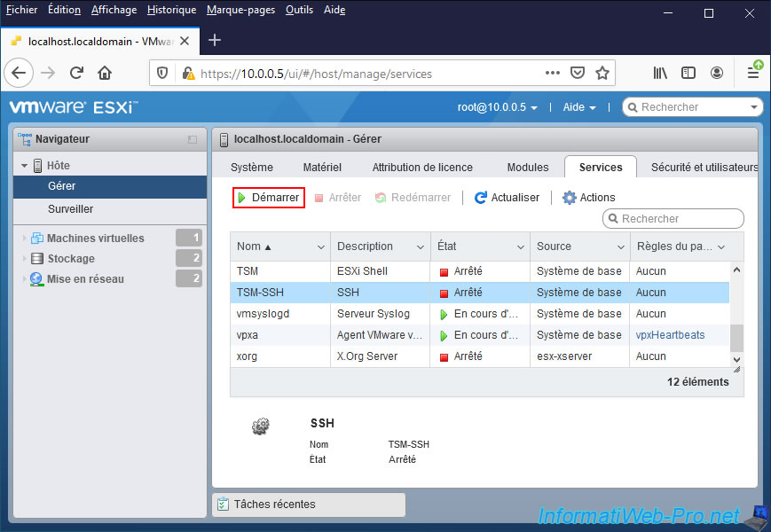Bookmark this page with star icon

coord(602,74)
